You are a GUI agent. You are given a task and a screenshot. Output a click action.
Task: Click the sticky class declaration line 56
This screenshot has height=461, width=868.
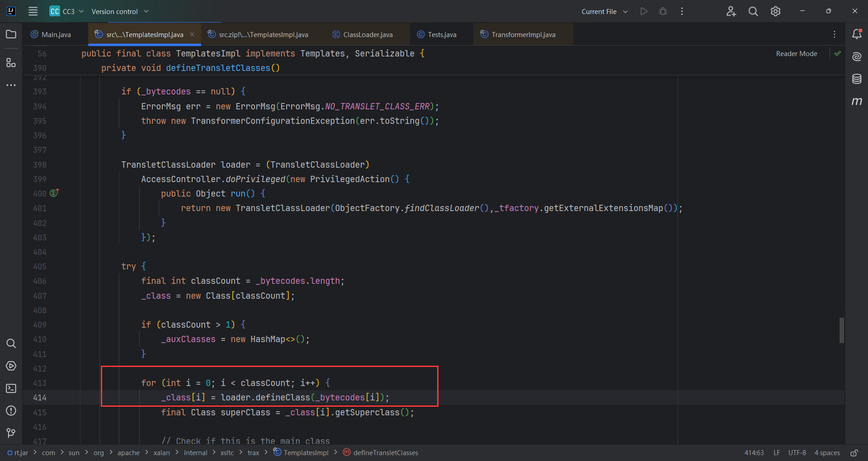coord(253,53)
